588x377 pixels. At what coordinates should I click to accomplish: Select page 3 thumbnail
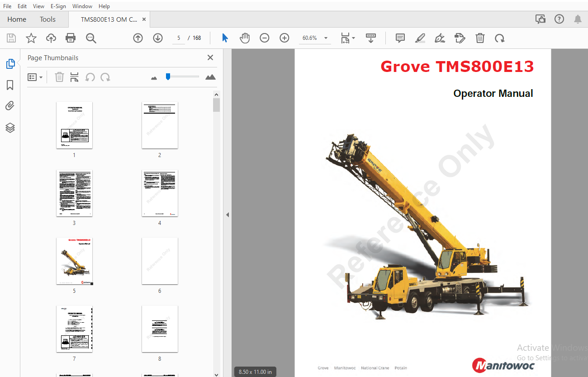pos(74,193)
